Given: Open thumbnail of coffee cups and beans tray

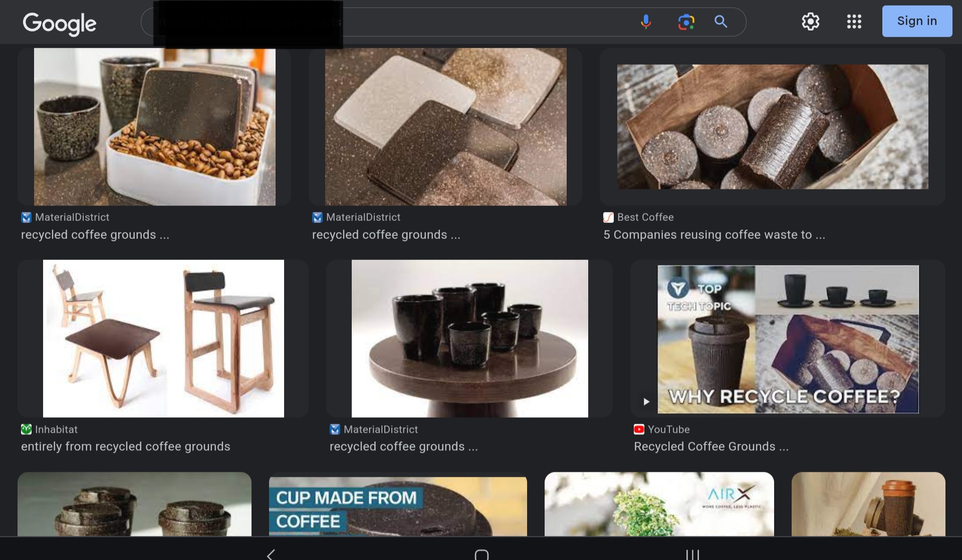Looking at the screenshot, I should point(154,127).
